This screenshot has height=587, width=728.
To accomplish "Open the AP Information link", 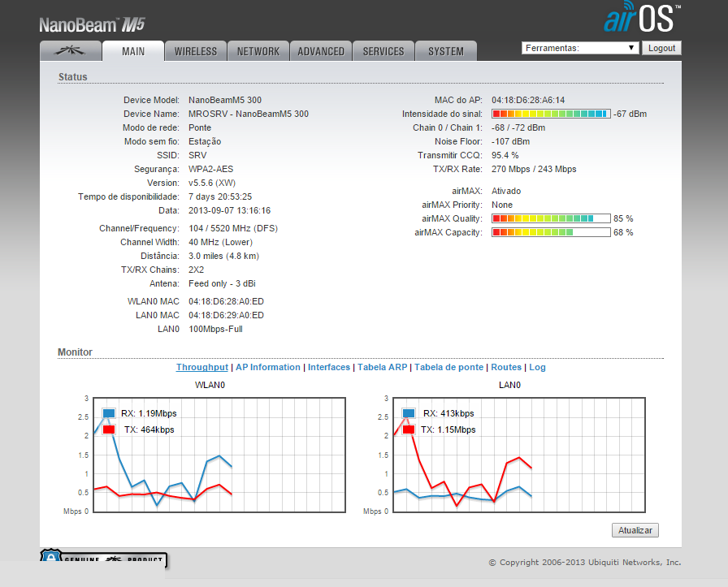I will pyautogui.click(x=268, y=367).
